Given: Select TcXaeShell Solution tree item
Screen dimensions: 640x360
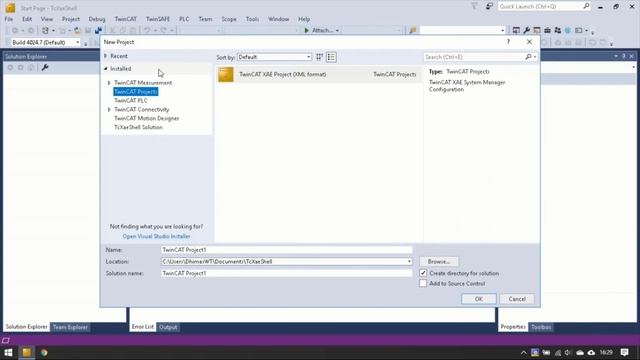Looking at the screenshot, I should 138,127.
